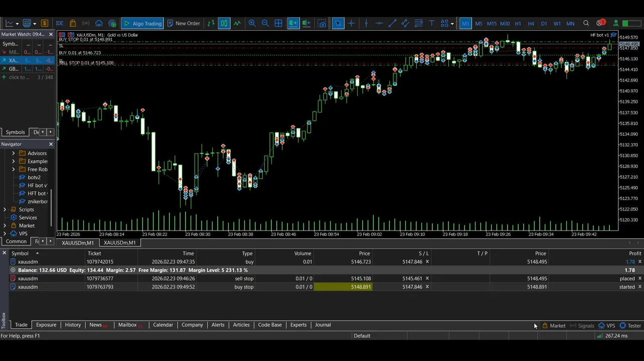Zoom in on the chart
This screenshot has height=361, width=644.
(x=252, y=23)
